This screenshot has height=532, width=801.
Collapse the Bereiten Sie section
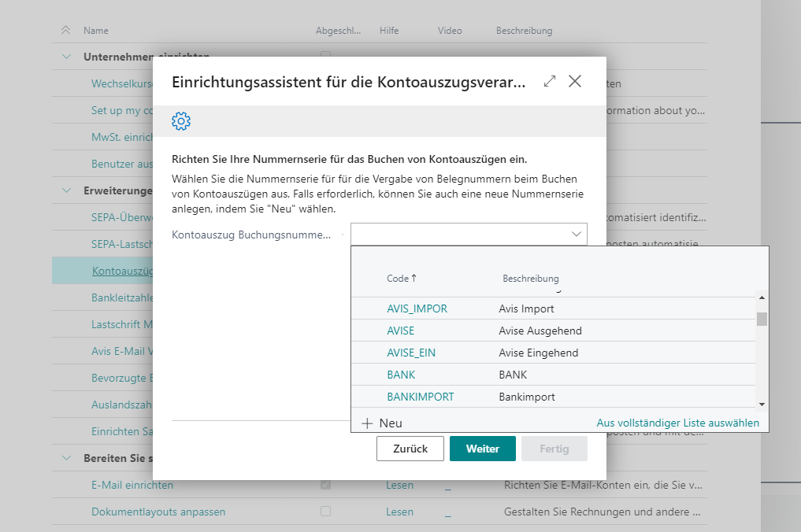67,458
